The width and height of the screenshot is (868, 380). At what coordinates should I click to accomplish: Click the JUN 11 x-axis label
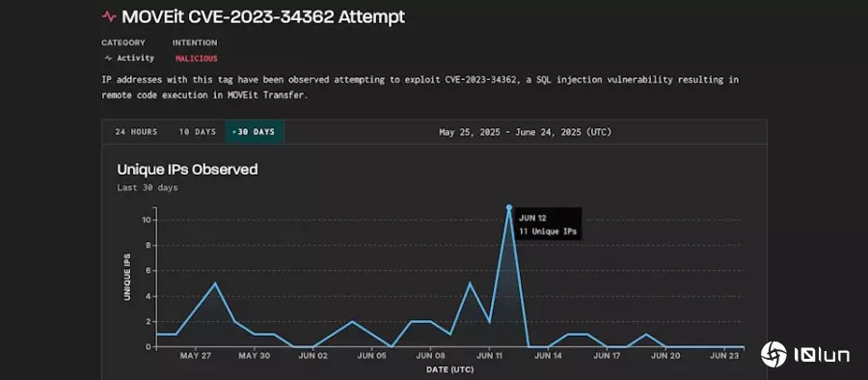pyautogui.click(x=489, y=356)
